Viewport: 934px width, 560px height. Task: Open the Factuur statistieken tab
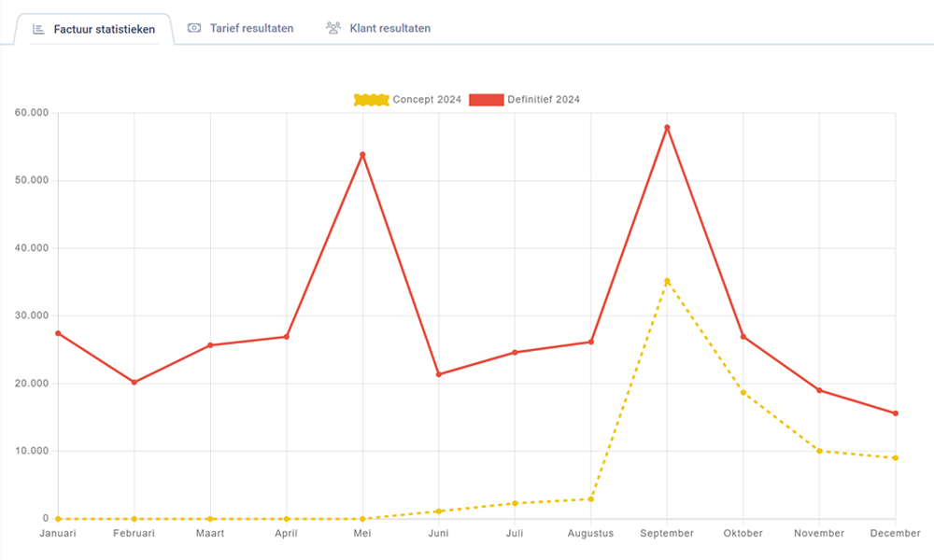(104, 29)
